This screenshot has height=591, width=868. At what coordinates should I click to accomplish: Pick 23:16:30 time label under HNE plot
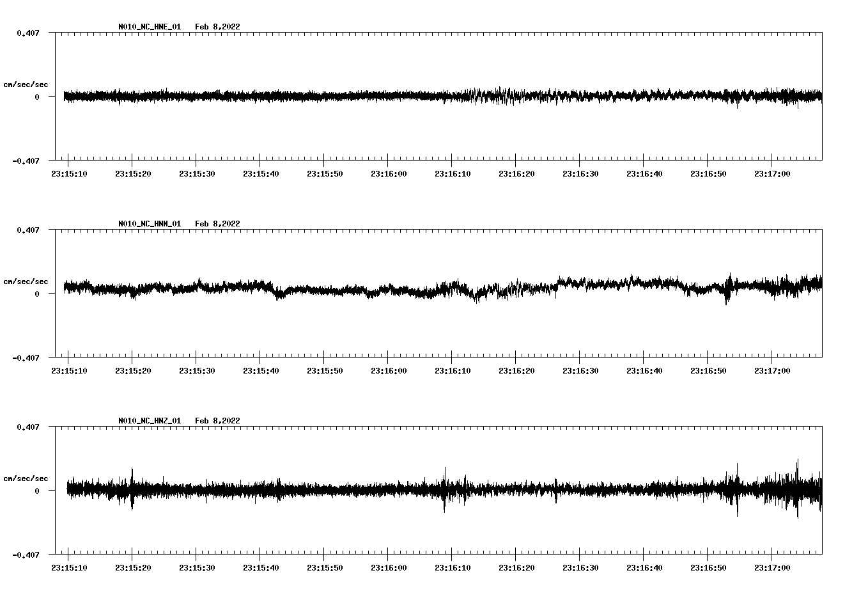(580, 174)
